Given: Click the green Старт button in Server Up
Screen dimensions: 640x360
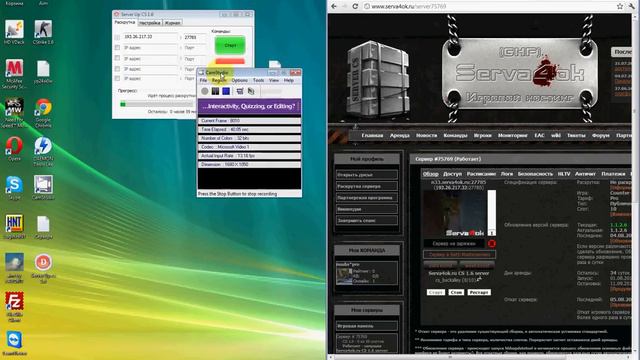Looking at the screenshot, I should click(x=230, y=45).
